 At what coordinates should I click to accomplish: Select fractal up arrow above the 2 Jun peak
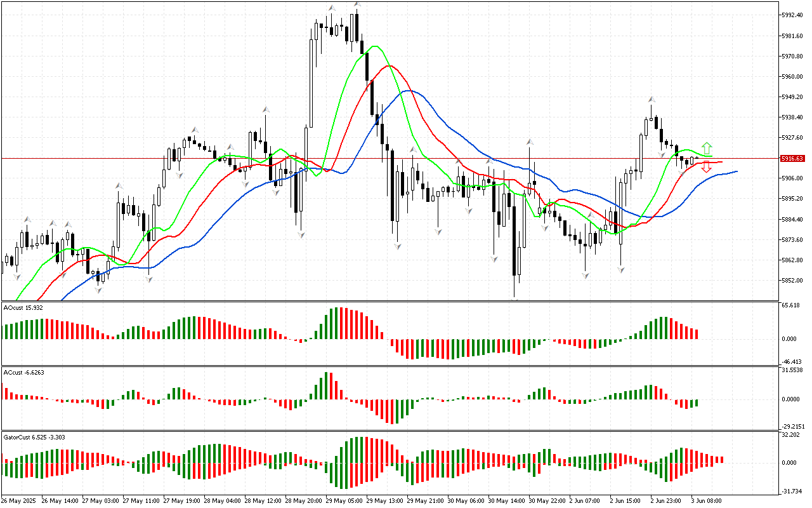coord(651,100)
